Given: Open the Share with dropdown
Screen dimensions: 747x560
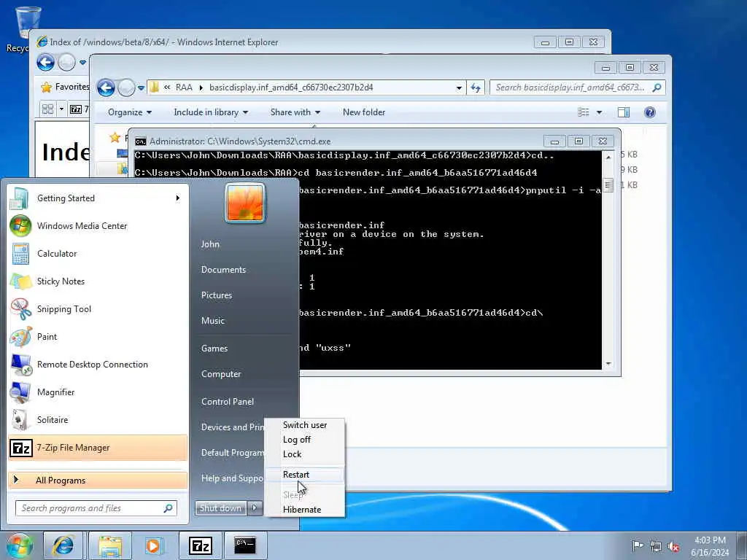Looking at the screenshot, I should pyautogui.click(x=295, y=112).
